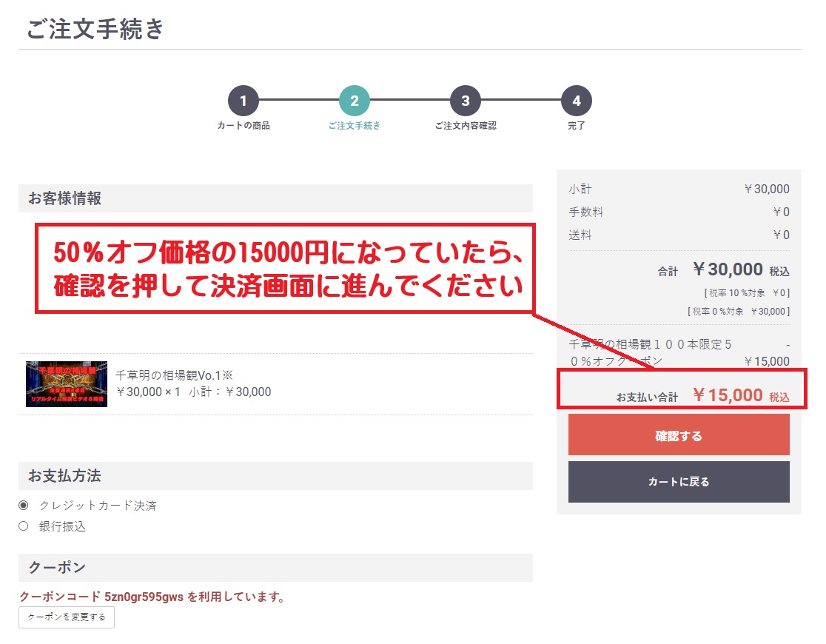Open the 千草明の相場観 product thumbnail
826x644 pixels.
[x=67, y=384]
